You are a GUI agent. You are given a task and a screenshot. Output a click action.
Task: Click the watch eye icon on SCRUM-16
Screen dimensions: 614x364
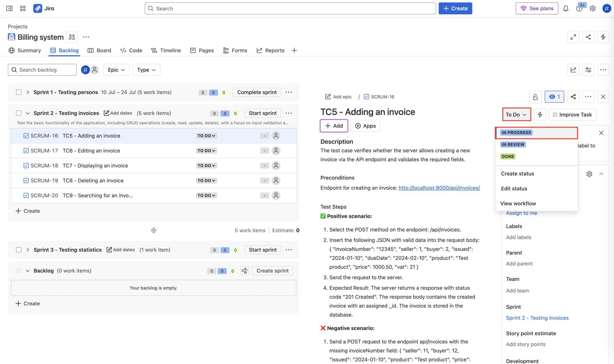pyautogui.click(x=554, y=97)
